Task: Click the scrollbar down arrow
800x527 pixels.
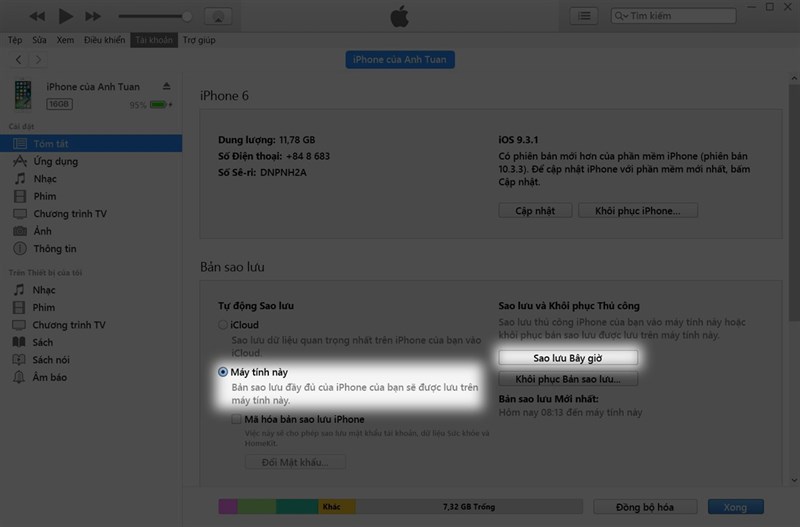Action: [794, 480]
